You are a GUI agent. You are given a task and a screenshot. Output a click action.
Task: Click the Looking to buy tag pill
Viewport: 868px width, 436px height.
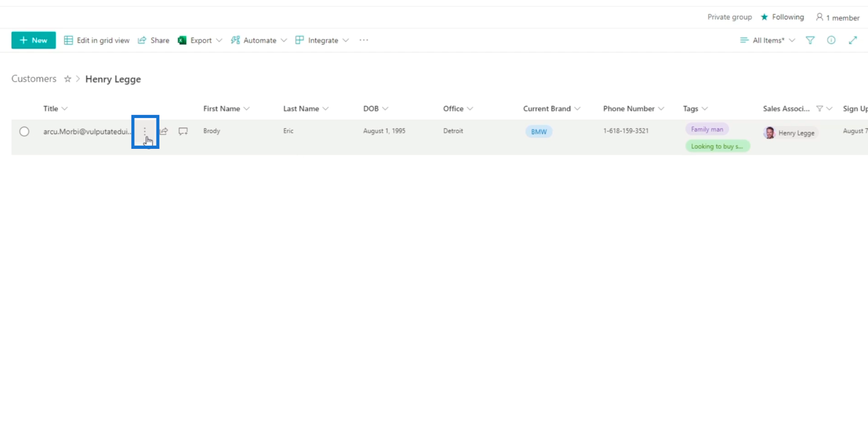click(718, 146)
